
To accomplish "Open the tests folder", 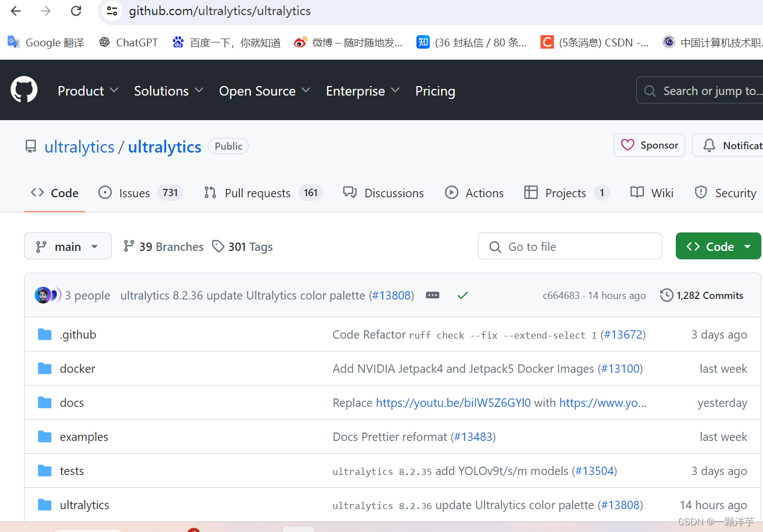I will click(x=72, y=471).
